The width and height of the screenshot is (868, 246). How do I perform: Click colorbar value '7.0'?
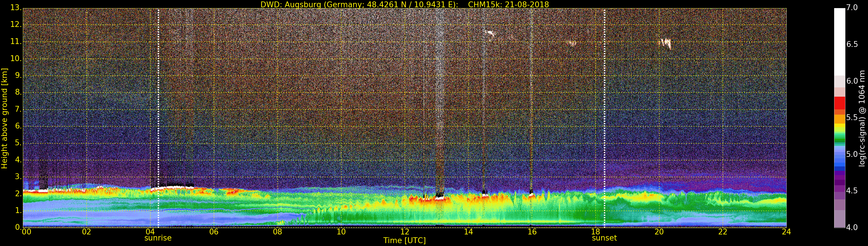click(852, 8)
